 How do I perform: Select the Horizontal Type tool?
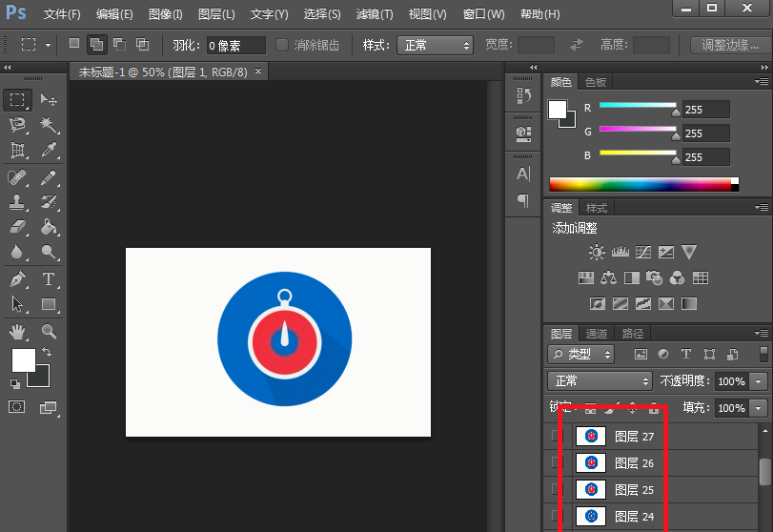click(49, 279)
